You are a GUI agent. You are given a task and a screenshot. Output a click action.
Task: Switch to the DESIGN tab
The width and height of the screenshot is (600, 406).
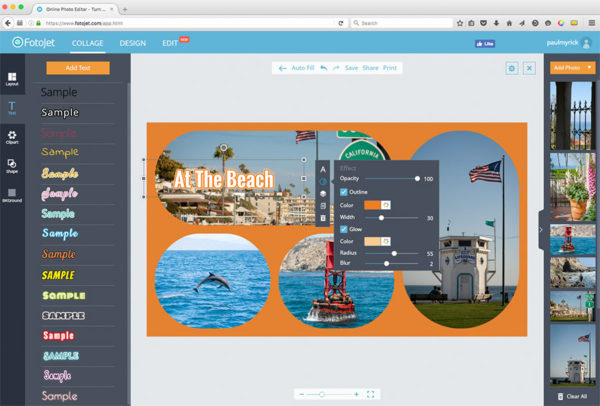132,43
